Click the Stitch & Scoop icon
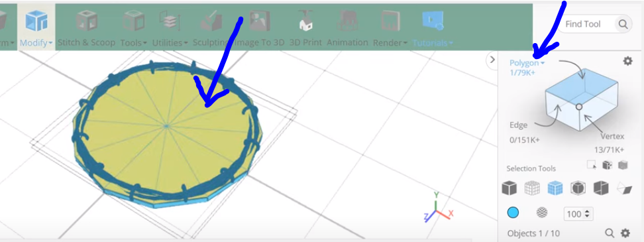 click(86, 21)
